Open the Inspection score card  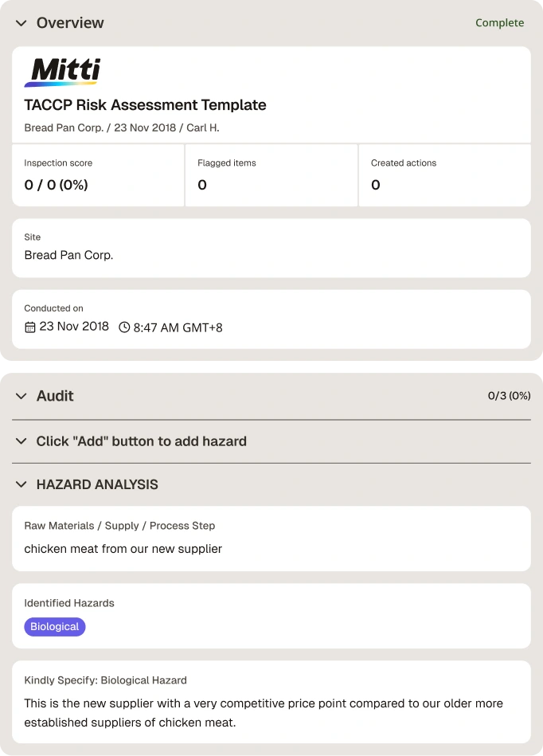98,175
